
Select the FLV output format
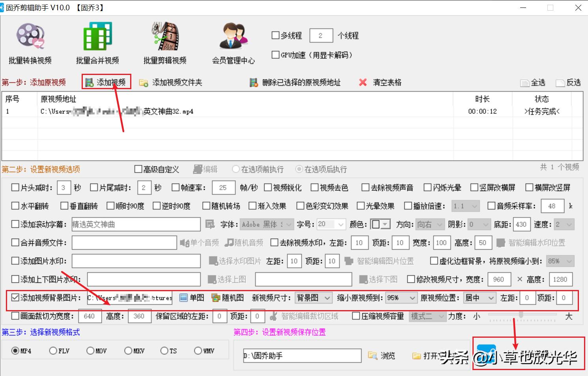53,350
